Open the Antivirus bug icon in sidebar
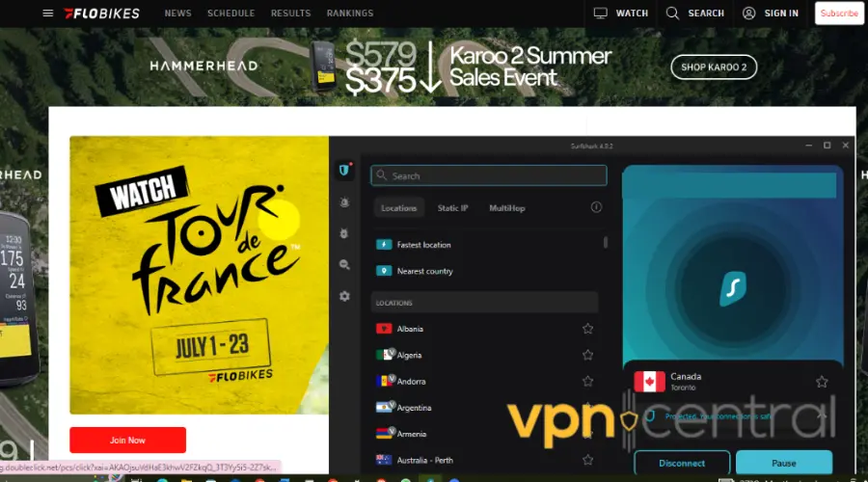Screen dimensions: 868x482 click(344, 233)
